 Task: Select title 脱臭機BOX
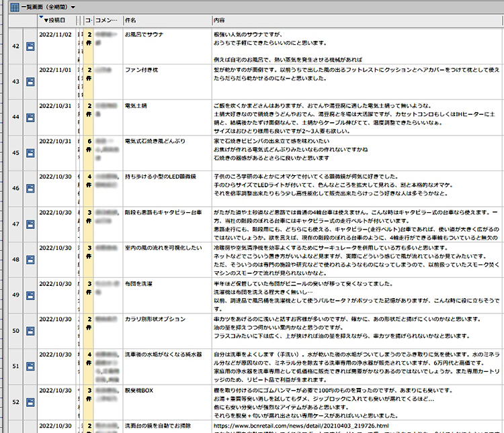[139, 391]
